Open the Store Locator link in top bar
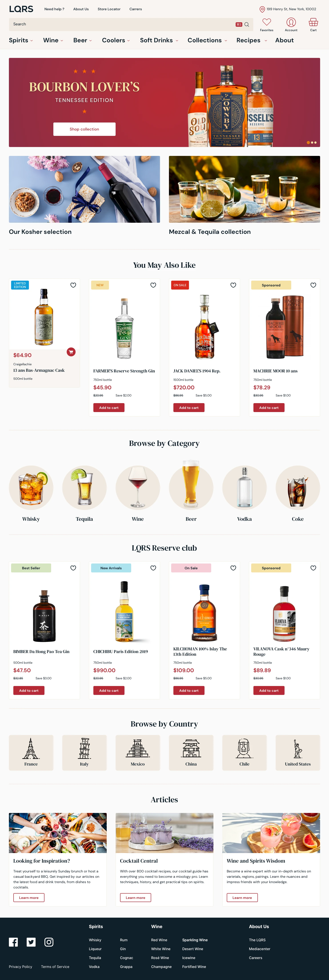Image resolution: width=329 pixels, height=980 pixels. 109,9
